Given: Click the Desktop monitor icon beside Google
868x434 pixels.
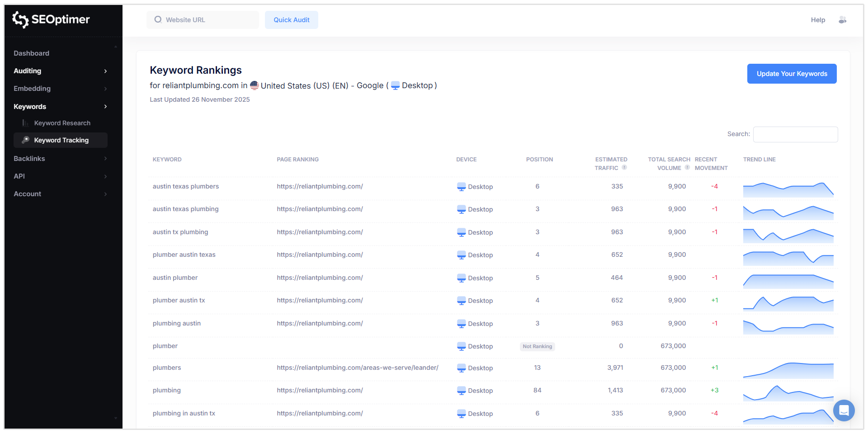Looking at the screenshot, I should coord(395,85).
